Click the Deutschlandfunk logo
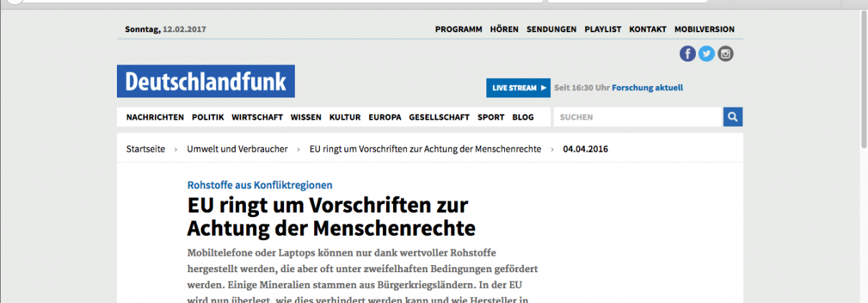Screen dimensions: 868x303 pos(206,82)
